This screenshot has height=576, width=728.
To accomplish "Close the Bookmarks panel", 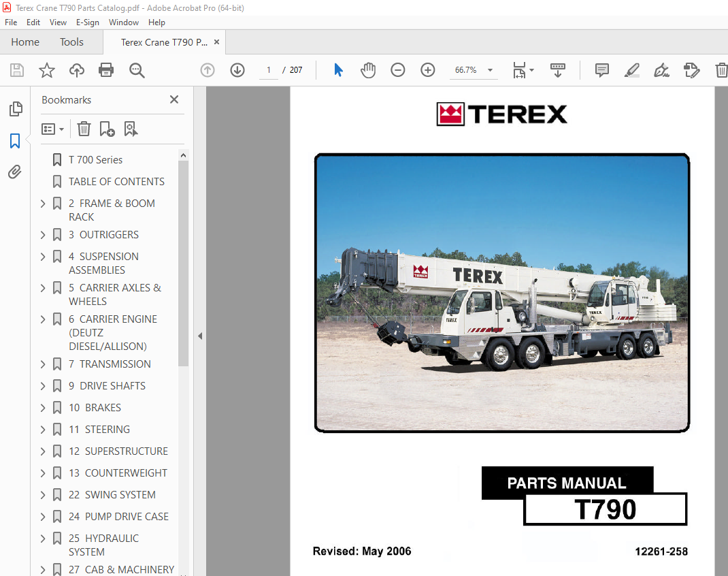I will coord(174,99).
